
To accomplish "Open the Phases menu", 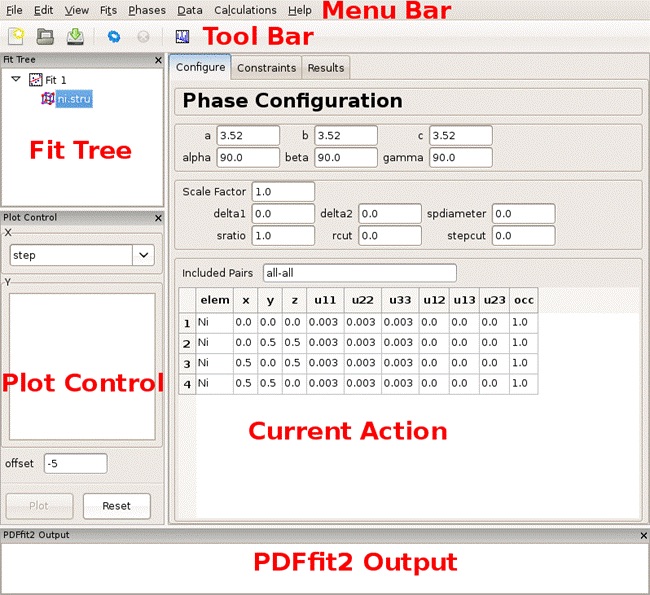I will (147, 10).
